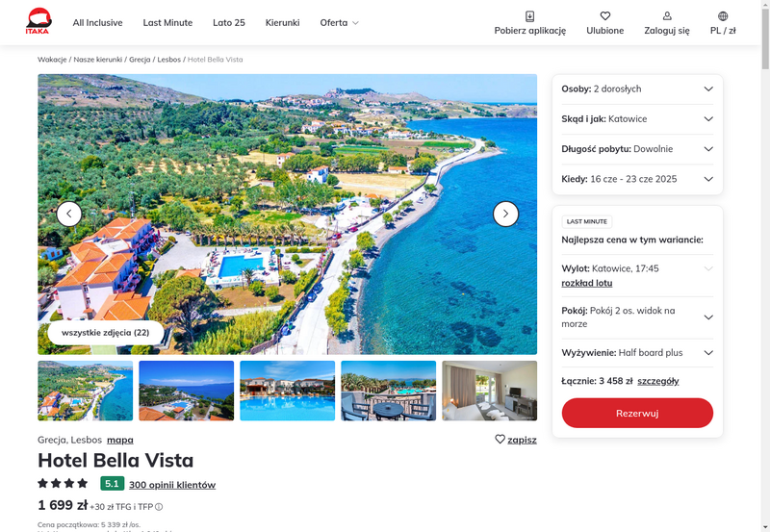This screenshot has width=770, height=532.
Task: Open the Pobierz aplikację download icon
Action: (530, 16)
